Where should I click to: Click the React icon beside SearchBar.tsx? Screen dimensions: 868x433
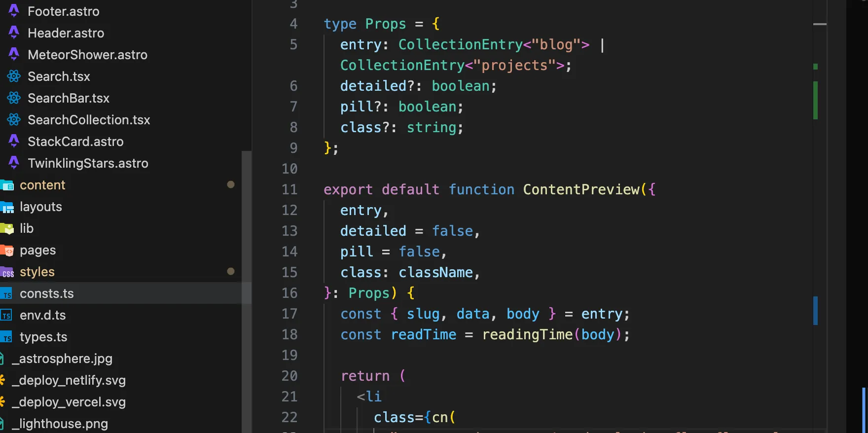point(14,98)
